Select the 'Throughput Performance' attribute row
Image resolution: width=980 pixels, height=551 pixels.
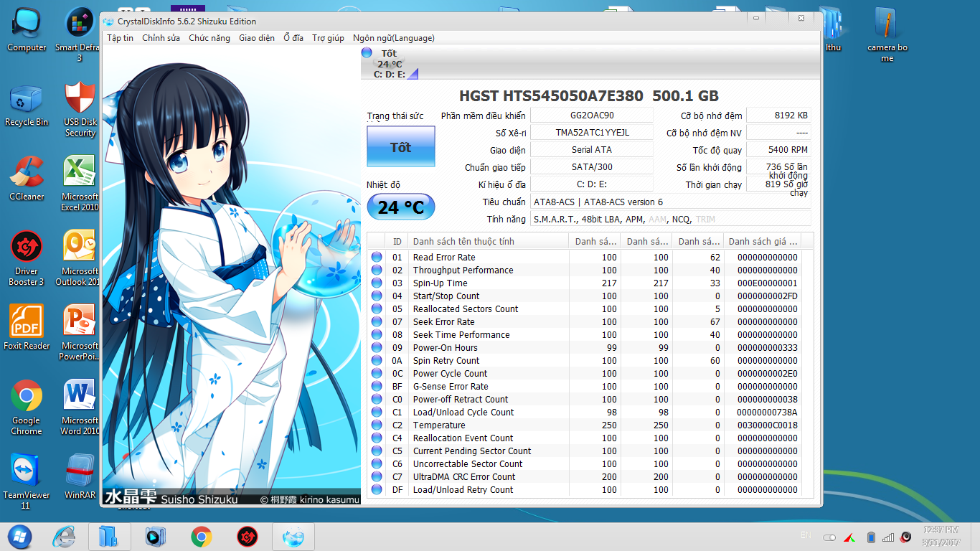591,270
